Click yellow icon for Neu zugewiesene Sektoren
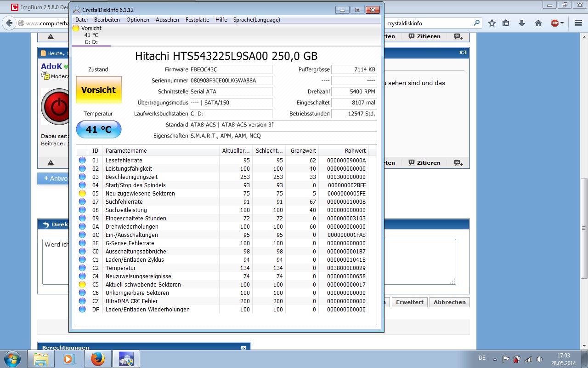 click(x=82, y=193)
